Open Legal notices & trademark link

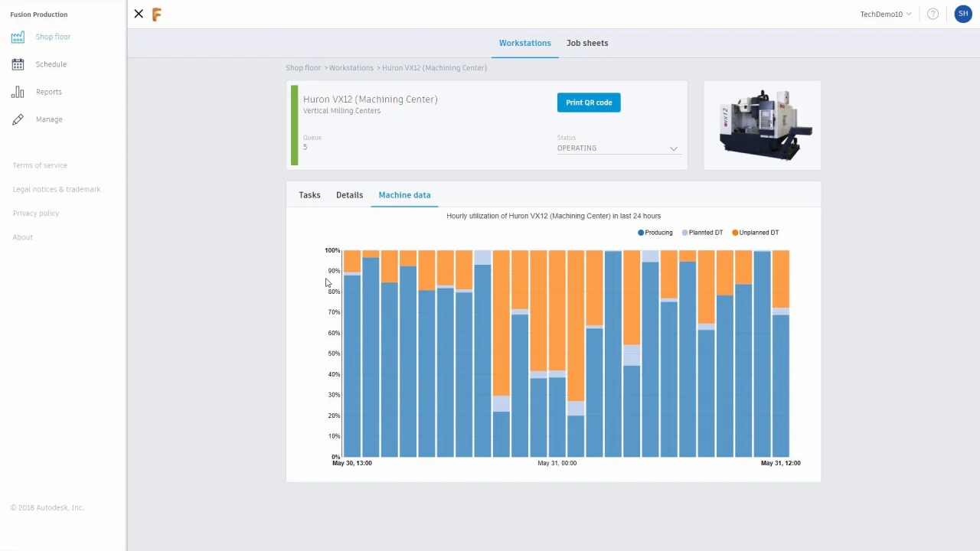click(x=57, y=189)
